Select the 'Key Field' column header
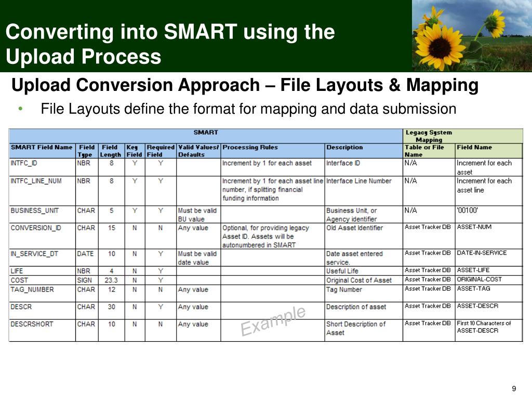The width and height of the screenshot is (532, 399). 134,151
